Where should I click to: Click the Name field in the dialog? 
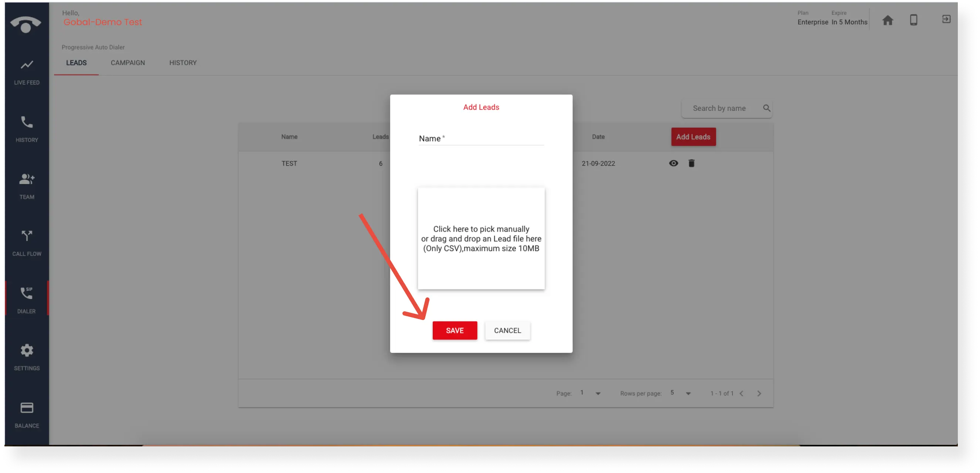coord(480,141)
